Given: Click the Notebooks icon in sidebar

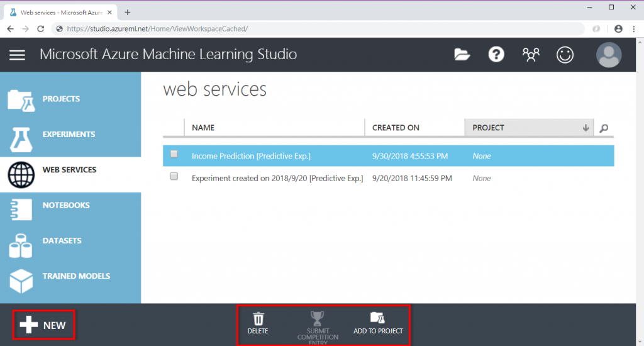Looking at the screenshot, I should point(21,209).
